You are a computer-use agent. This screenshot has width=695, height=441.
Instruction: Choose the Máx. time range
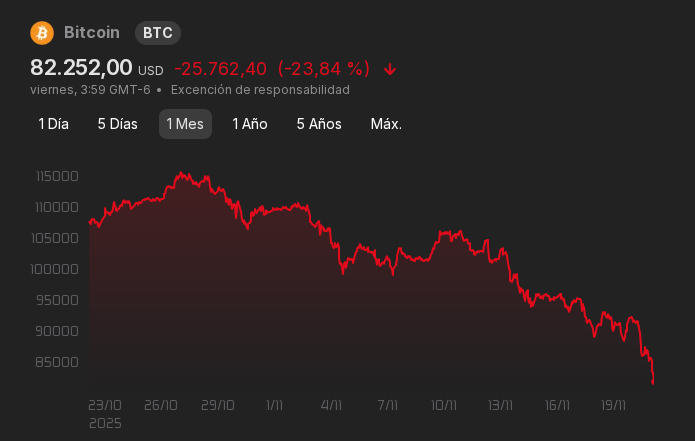[x=386, y=124]
